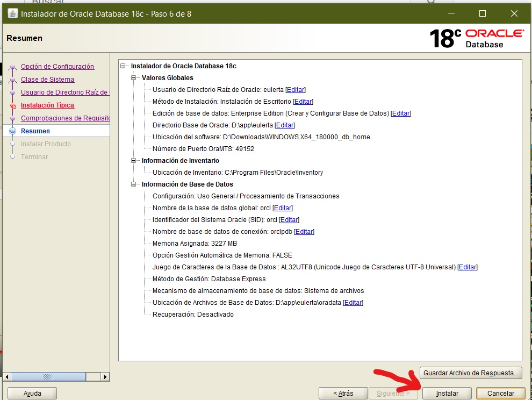Click the Java installer icon in title bar
This screenshot has height=400, width=532.
click(x=12, y=13)
